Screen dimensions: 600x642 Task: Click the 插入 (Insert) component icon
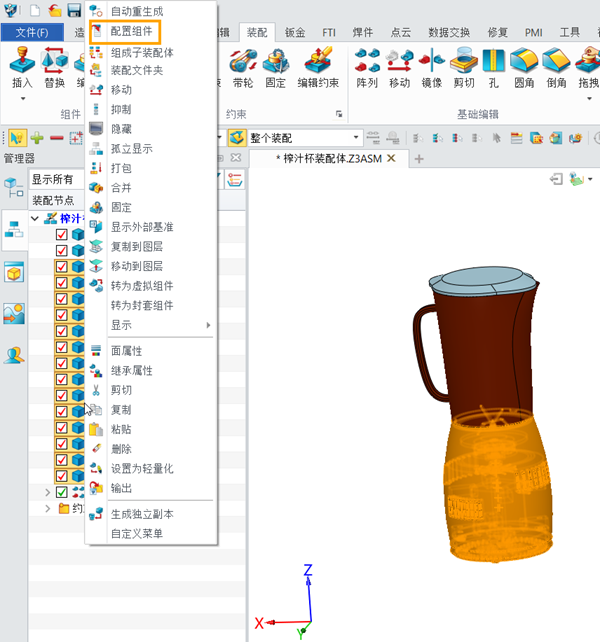pos(22,61)
